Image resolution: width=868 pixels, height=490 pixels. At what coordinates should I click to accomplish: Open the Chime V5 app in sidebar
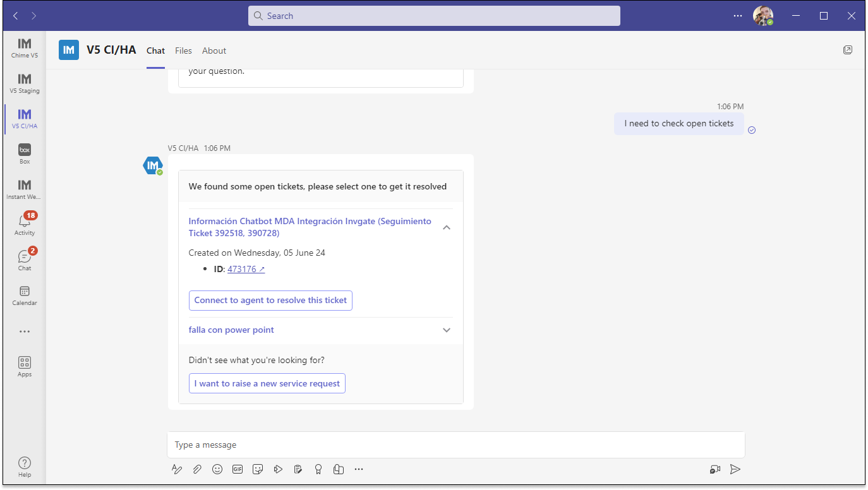tap(25, 48)
